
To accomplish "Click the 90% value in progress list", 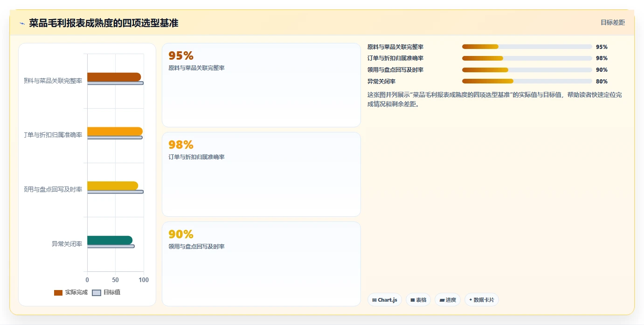I will coord(602,70).
